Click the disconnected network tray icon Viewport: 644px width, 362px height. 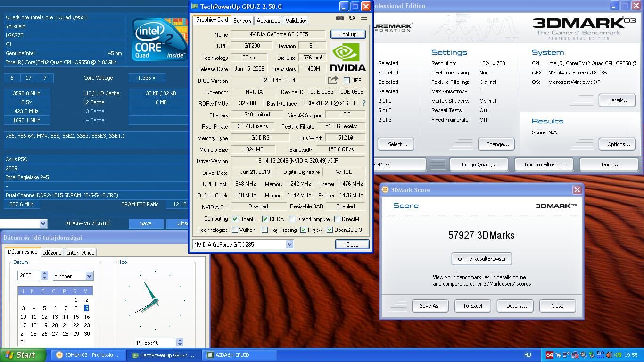coord(575,355)
